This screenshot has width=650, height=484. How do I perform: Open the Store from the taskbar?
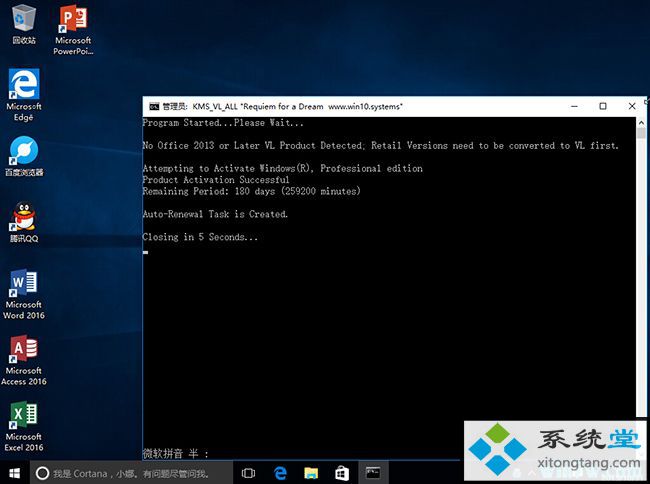pos(342,473)
